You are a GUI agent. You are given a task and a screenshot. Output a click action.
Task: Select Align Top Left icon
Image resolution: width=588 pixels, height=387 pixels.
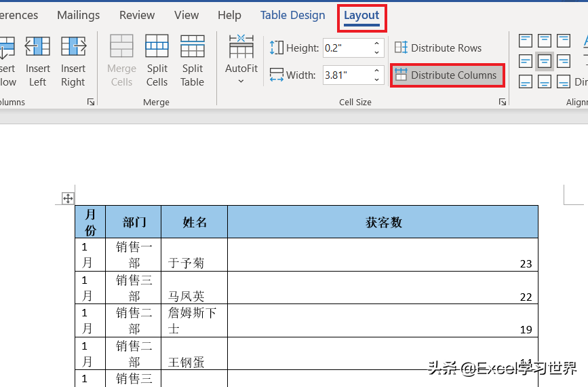coord(526,41)
